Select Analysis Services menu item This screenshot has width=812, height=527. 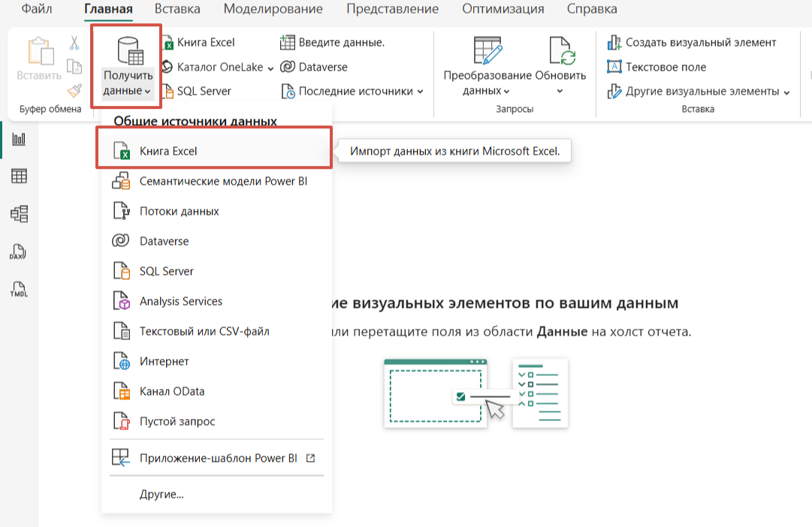coord(216,301)
